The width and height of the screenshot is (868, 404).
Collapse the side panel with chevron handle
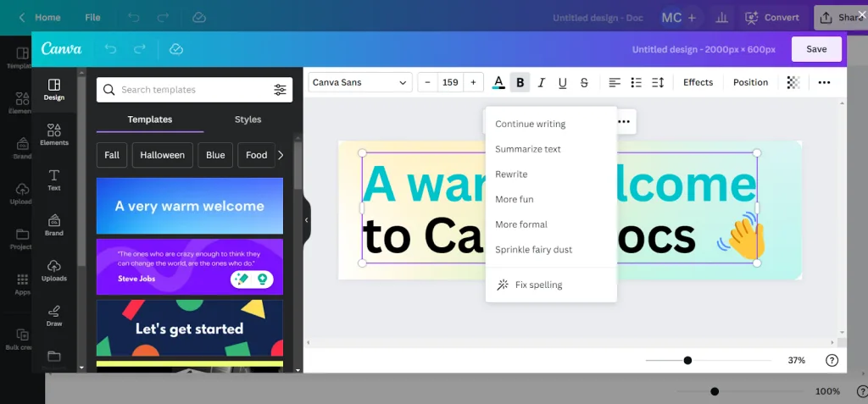(307, 220)
